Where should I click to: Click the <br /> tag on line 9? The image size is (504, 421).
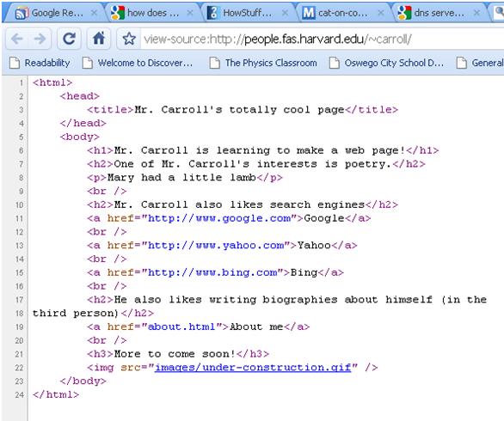click(x=107, y=191)
